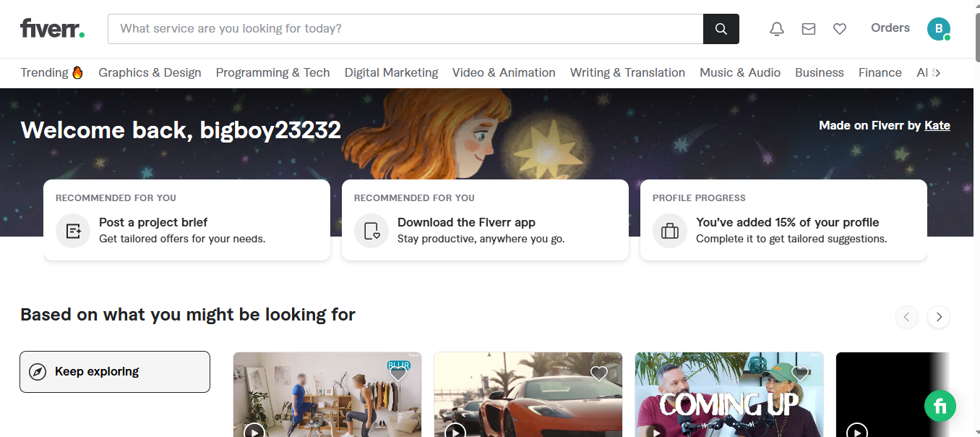Image resolution: width=980 pixels, height=437 pixels.
Task: Click the Download Fiverr app icon
Action: point(371,230)
